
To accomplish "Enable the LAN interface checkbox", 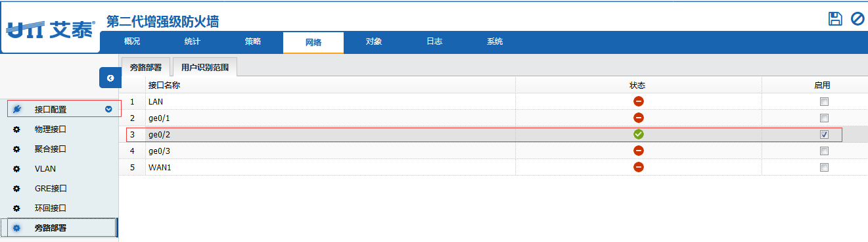I will click(x=824, y=101).
